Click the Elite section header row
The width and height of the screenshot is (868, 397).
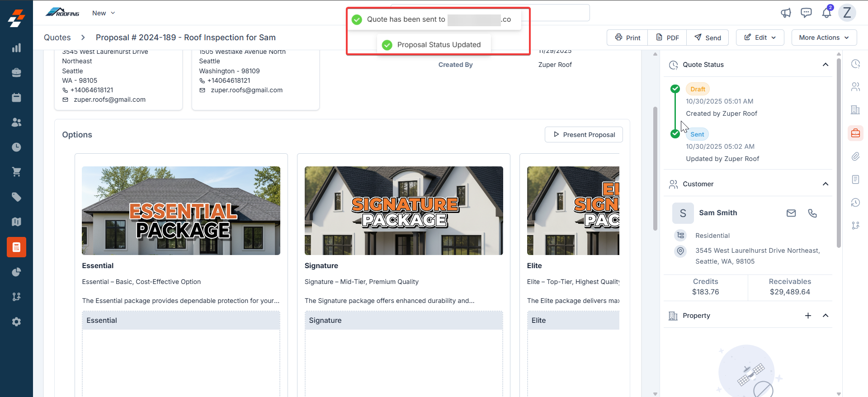573,321
